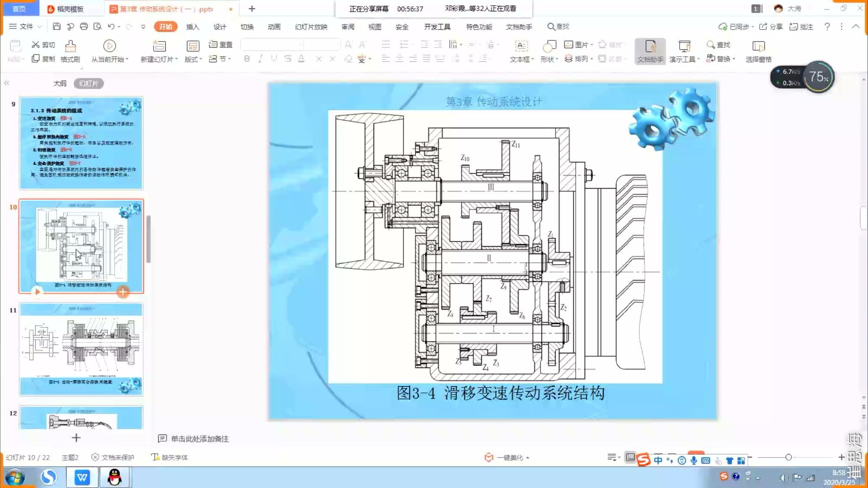Switch thumbnail pane to outline (大纲) view
Screen dimensions: 868x488
click(x=59, y=83)
